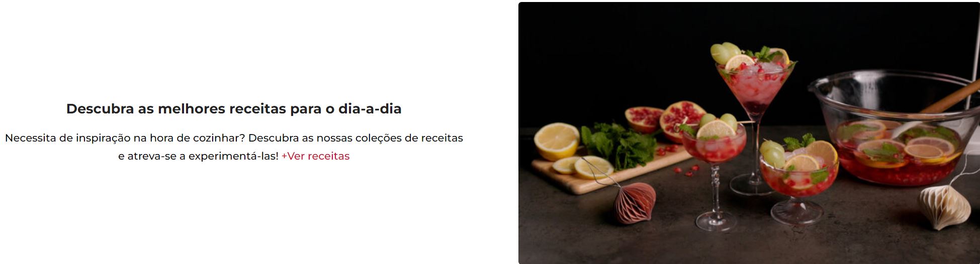The image size is (980, 264).
Task: Click the words coleções de receitas in the paragraph
Action: 409,138
